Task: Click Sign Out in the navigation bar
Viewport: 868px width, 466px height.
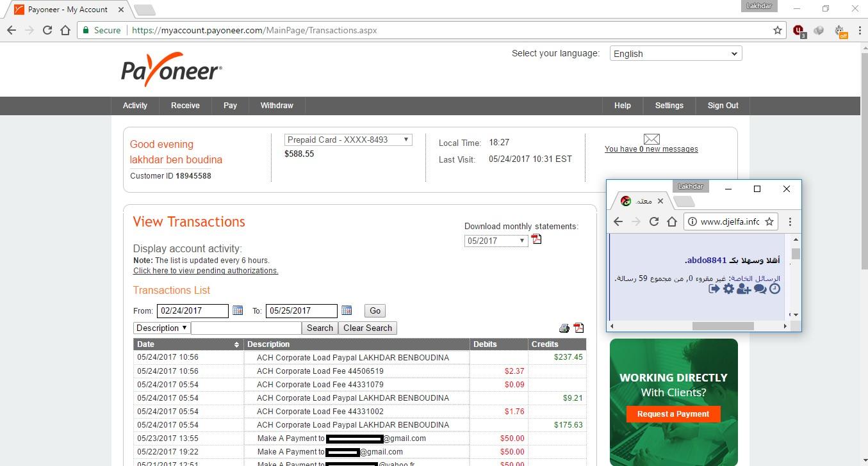Action: click(723, 106)
